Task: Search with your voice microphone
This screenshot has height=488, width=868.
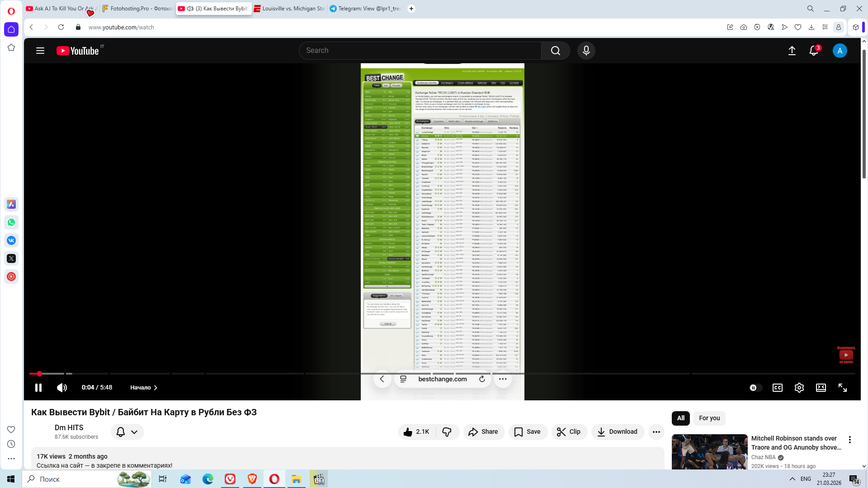Action: pyautogui.click(x=586, y=51)
